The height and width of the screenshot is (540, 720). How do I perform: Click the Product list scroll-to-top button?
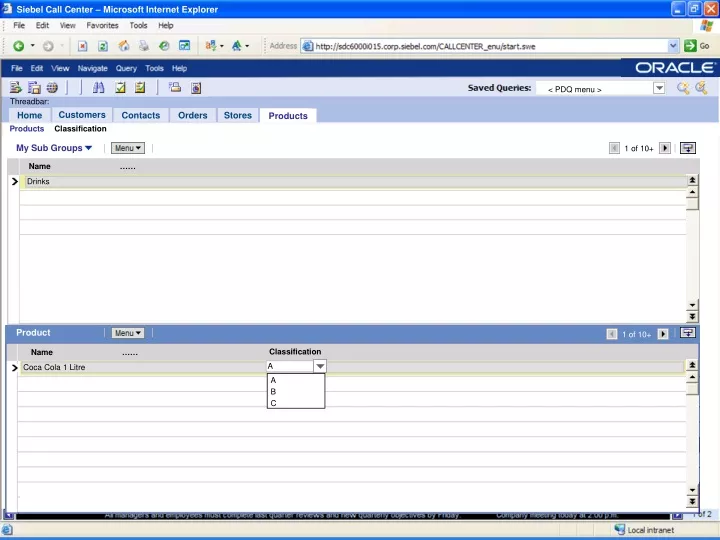tap(692, 365)
